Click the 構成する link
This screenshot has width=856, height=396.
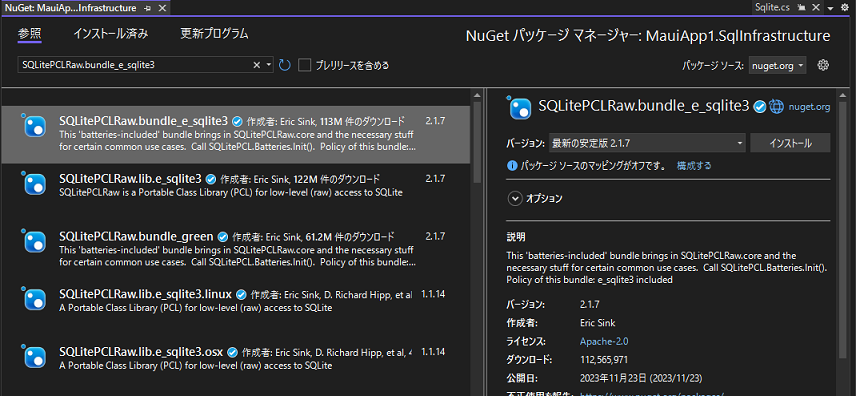point(694,166)
